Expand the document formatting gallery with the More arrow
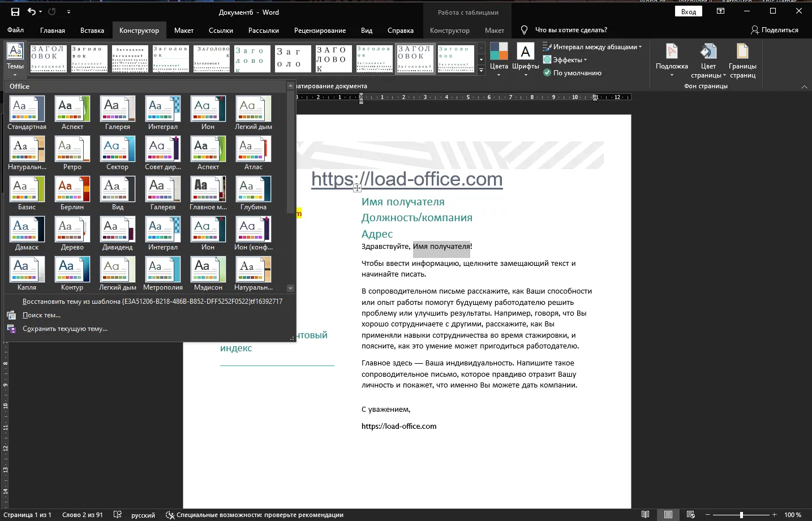The image size is (812, 521). pyautogui.click(x=482, y=71)
